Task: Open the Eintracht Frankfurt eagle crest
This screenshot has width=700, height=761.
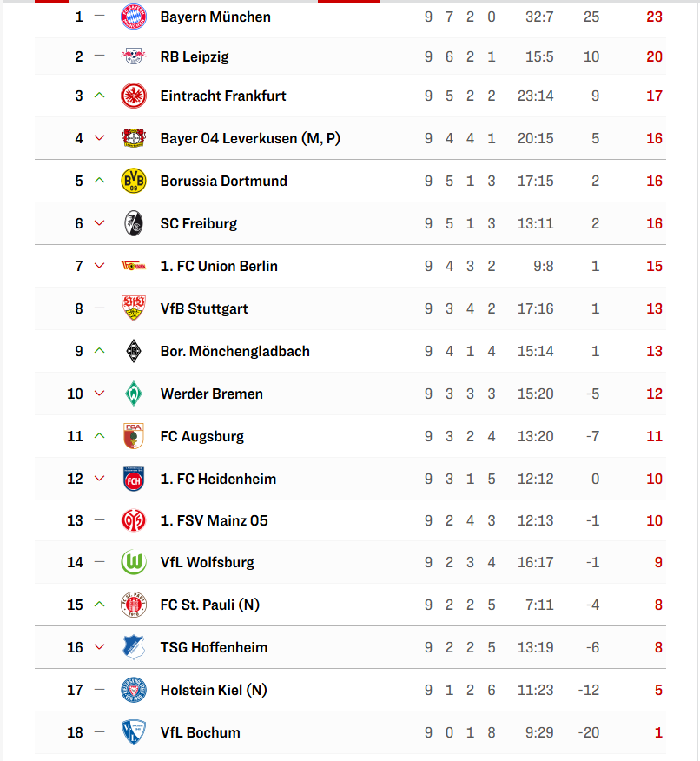Action: pos(134,96)
